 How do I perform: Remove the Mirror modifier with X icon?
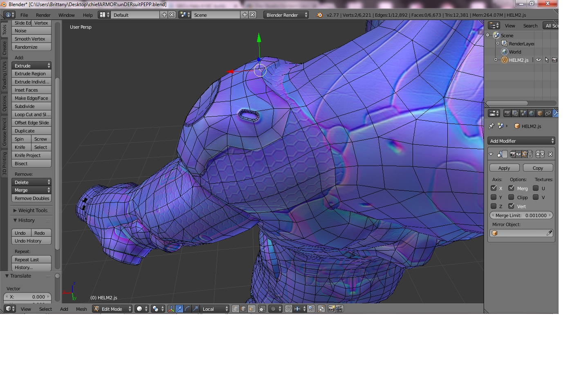[550, 154]
